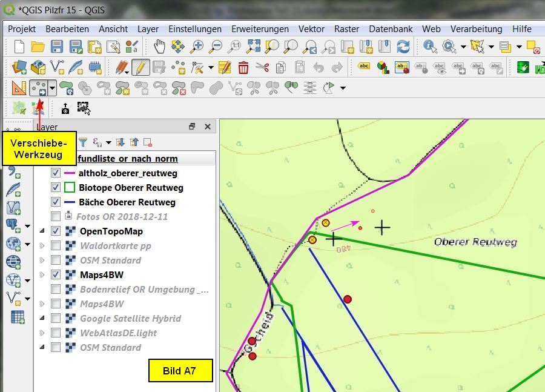
Task: Open the Vektor menu
Action: tap(311, 28)
